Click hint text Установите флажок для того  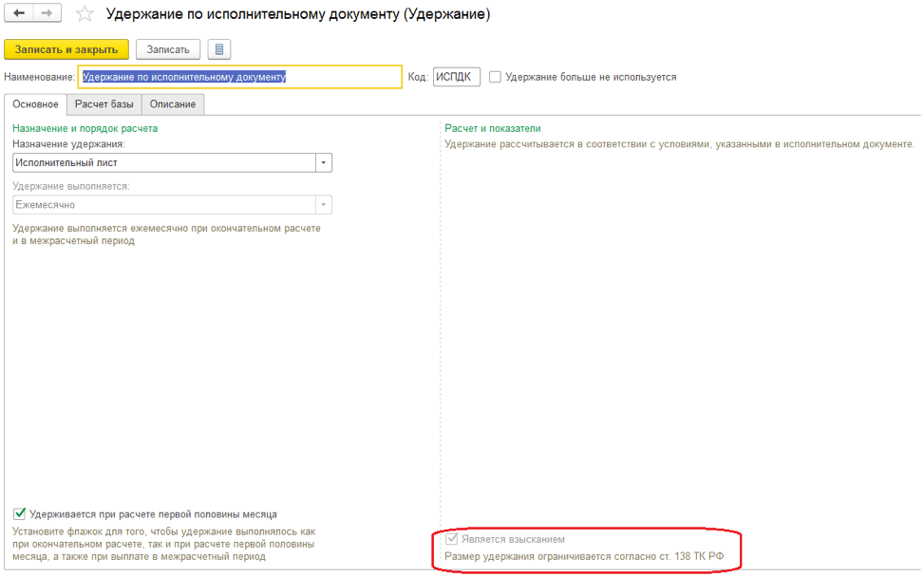coord(164,544)
